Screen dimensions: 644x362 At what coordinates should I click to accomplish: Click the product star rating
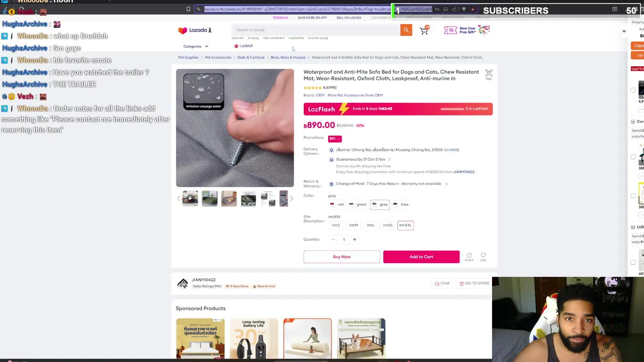click(312, 88)
